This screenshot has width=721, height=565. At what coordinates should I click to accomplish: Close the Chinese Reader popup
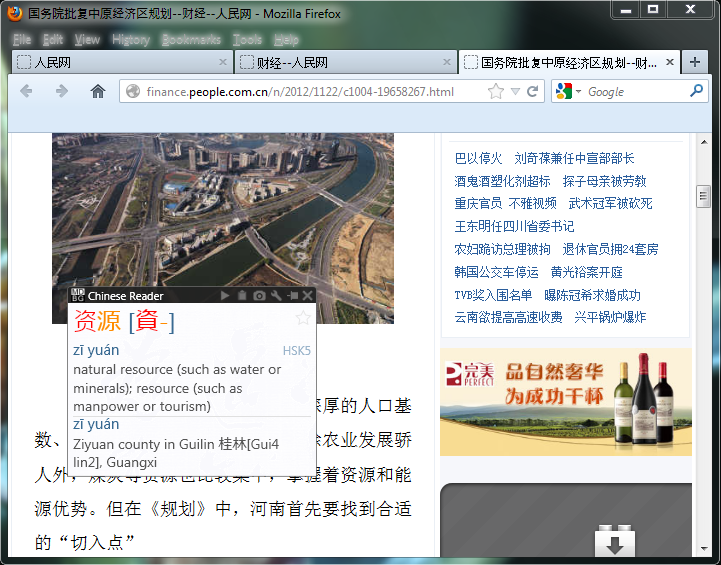pyautogui.click(x=308, y=296)
